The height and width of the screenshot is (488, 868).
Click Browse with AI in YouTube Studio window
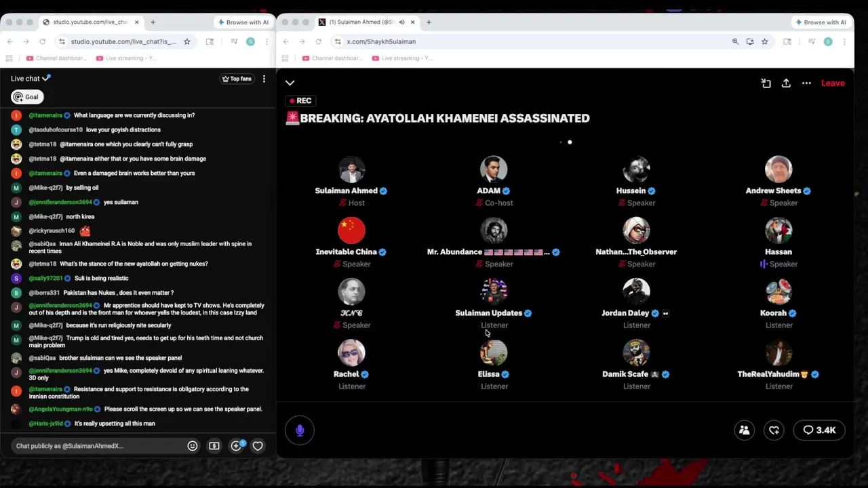tap(243, 22)
